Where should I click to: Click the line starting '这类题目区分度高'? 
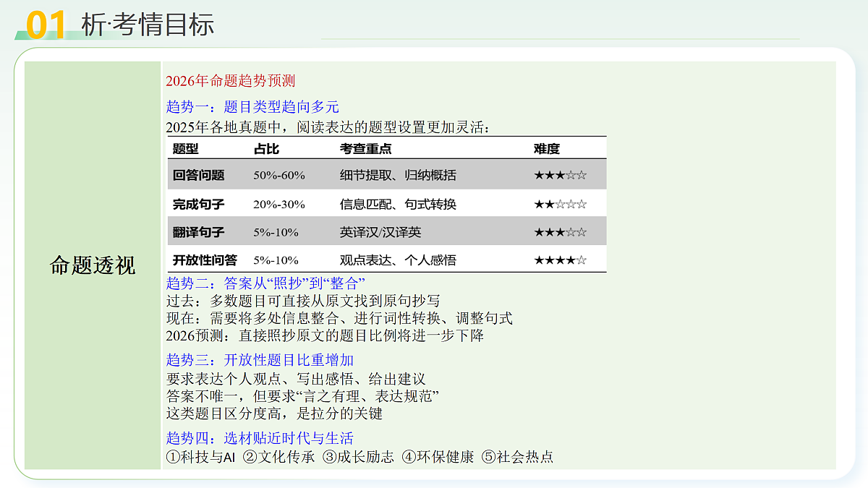click(x=274, y=414)
